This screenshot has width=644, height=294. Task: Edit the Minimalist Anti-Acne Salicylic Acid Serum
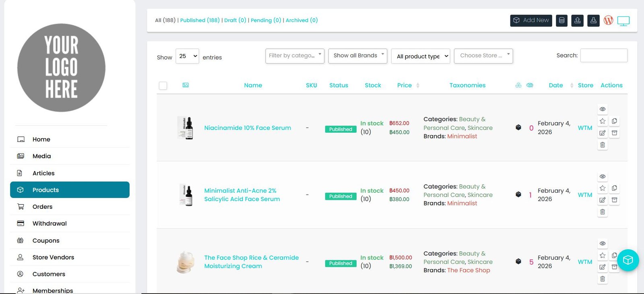point(602,200)
